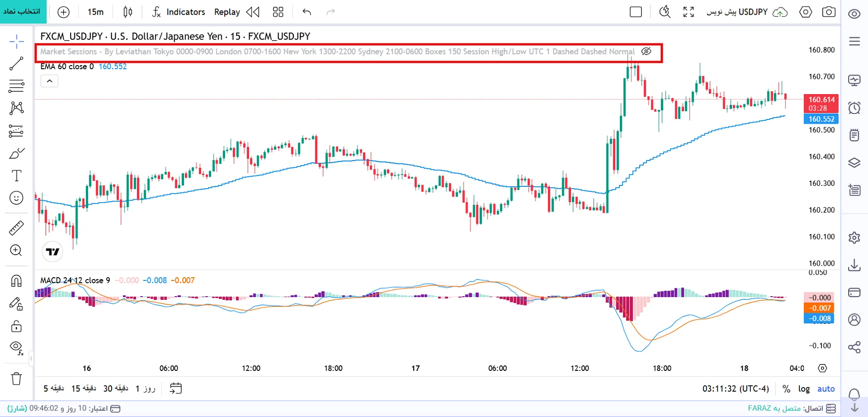The image size is (868, 417).
Task: Select the brush drawing tool
Action: tap(17, 153)
